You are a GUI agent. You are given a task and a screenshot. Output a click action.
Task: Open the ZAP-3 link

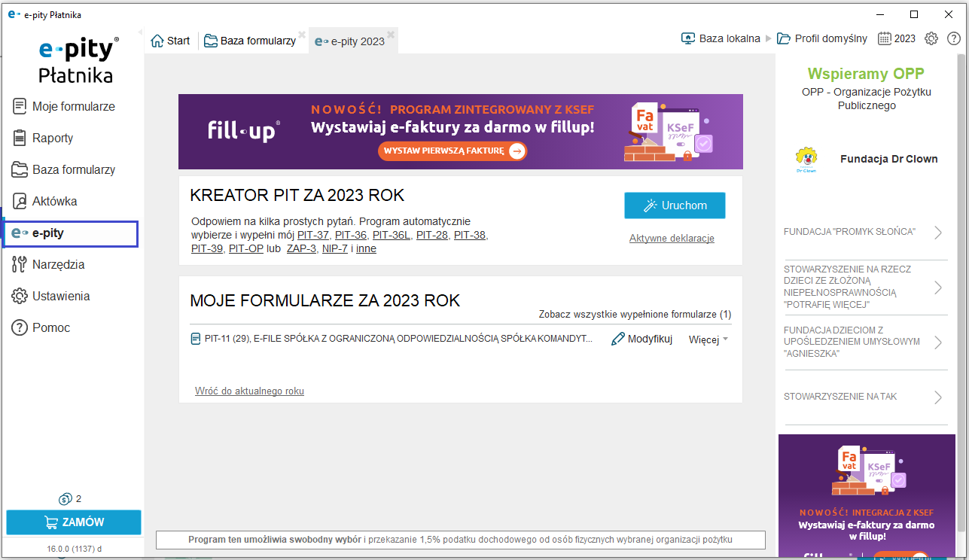click(x=301, y=248)
